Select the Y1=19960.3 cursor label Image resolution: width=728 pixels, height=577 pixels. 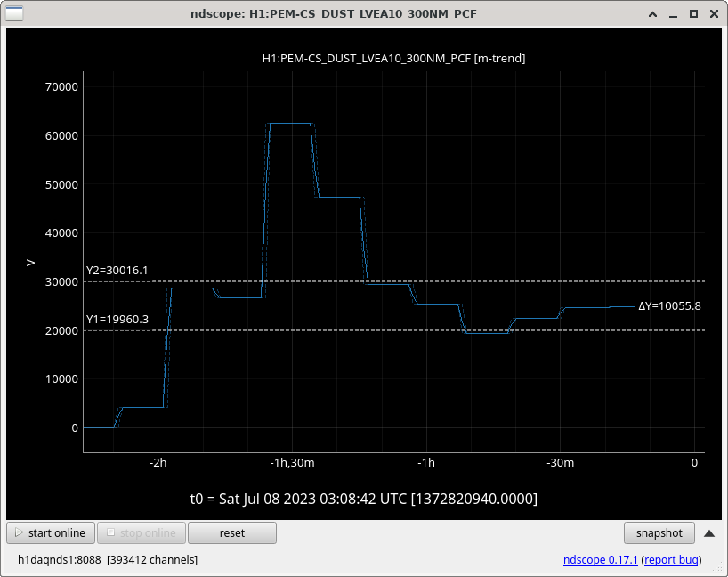(117, 319)
